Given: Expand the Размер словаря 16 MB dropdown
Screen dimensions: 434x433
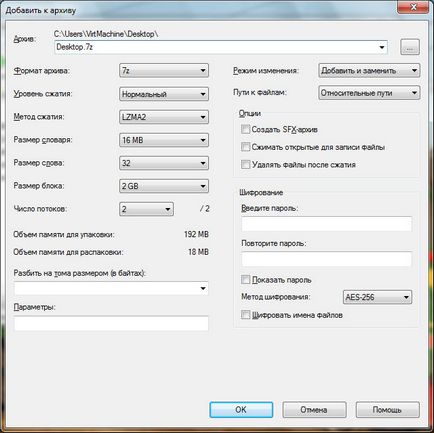Looking at the screenshot, I should coord(164,140).
